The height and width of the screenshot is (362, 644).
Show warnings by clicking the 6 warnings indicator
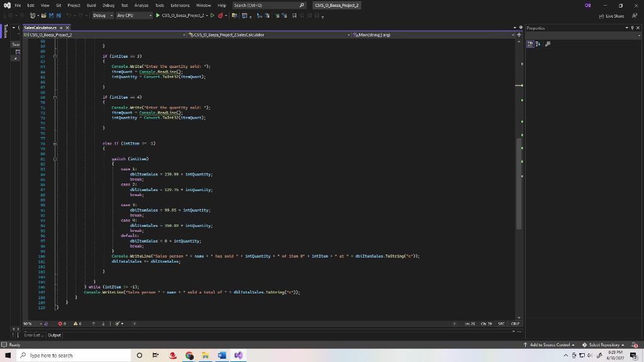77,324
